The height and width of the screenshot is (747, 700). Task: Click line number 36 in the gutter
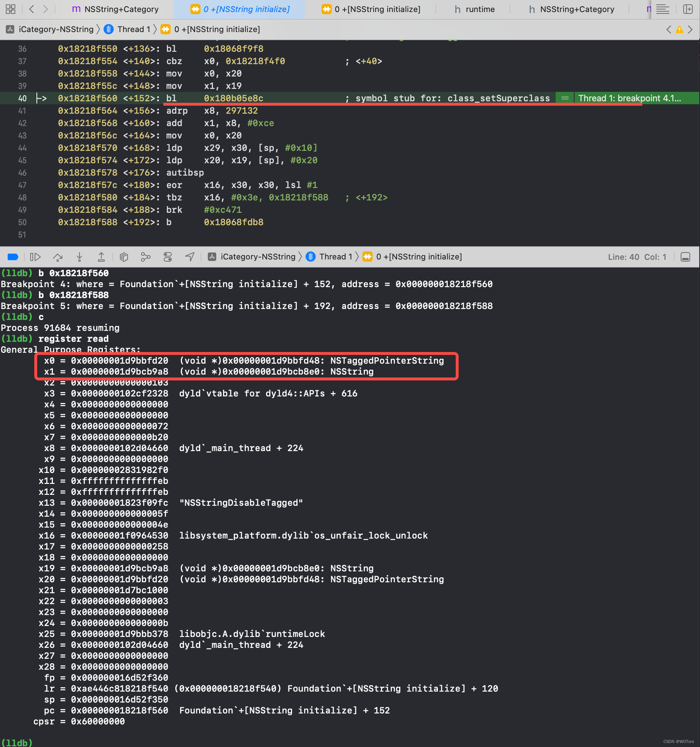pyautogui.click(x=22, y=49)
